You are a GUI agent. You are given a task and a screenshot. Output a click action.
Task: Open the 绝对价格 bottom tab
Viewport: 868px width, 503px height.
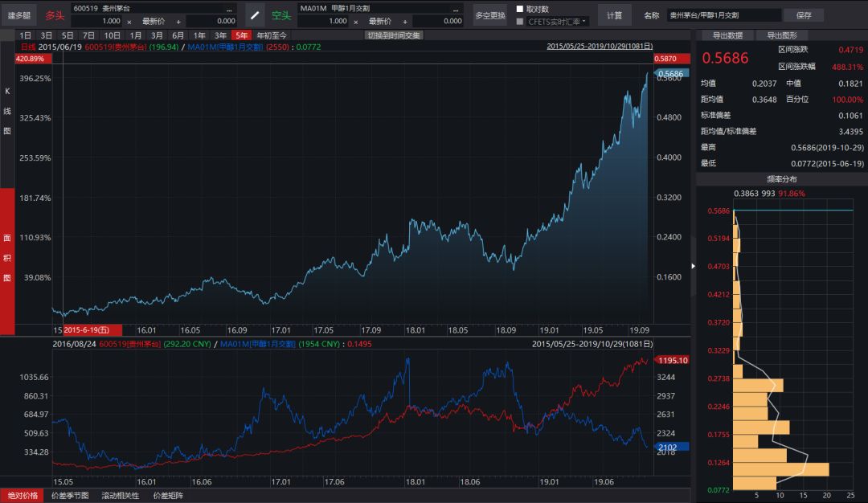[x=23, y=495]
